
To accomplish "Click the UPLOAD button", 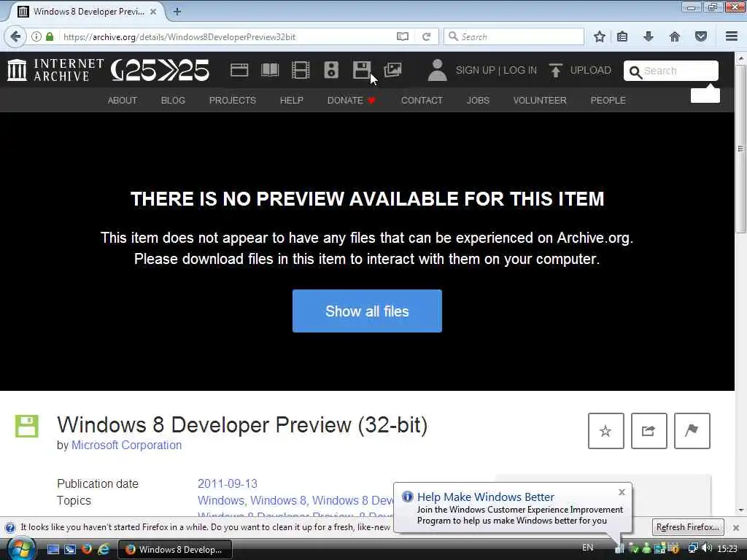I will (580, 71).
